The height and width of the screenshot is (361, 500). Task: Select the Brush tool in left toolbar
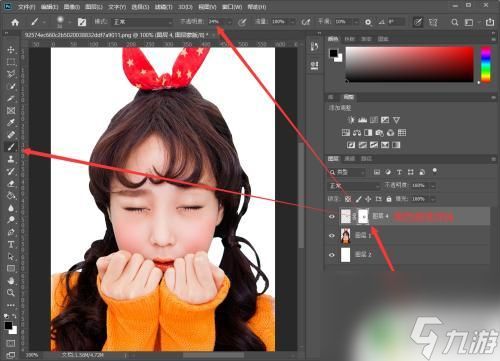click(11, 147)
